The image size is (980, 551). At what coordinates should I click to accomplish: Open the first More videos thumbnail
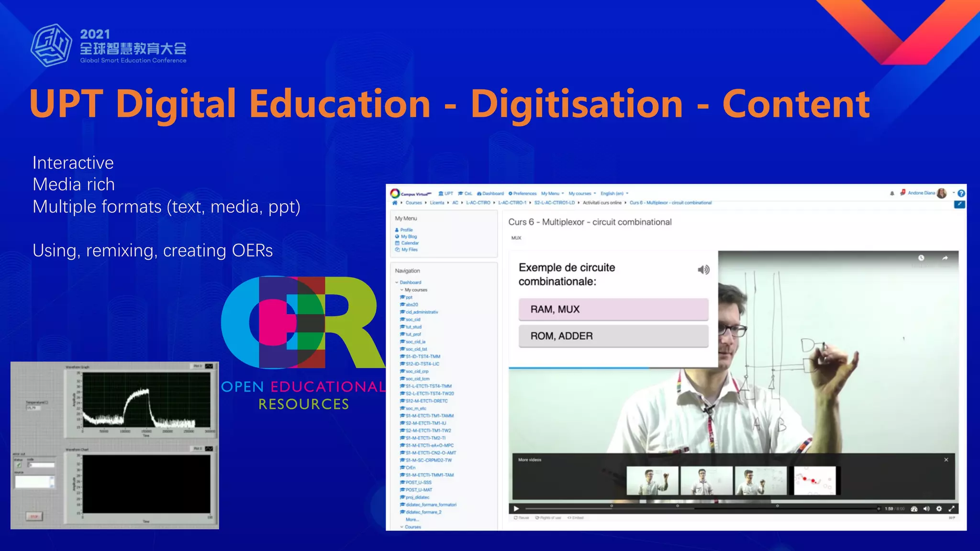pyautogui.click(x=652, y=481)
